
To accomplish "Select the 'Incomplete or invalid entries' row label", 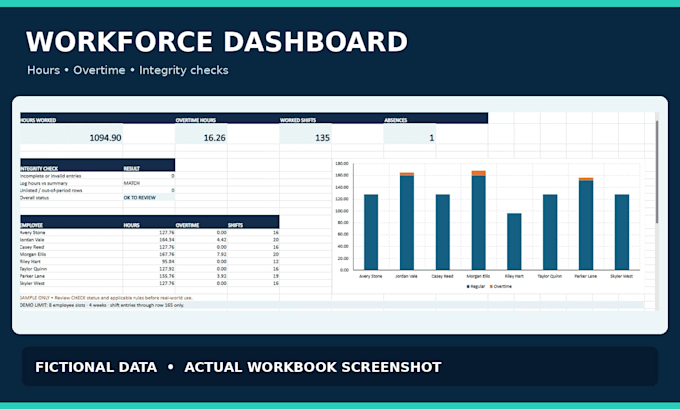I will click(51, 176).
